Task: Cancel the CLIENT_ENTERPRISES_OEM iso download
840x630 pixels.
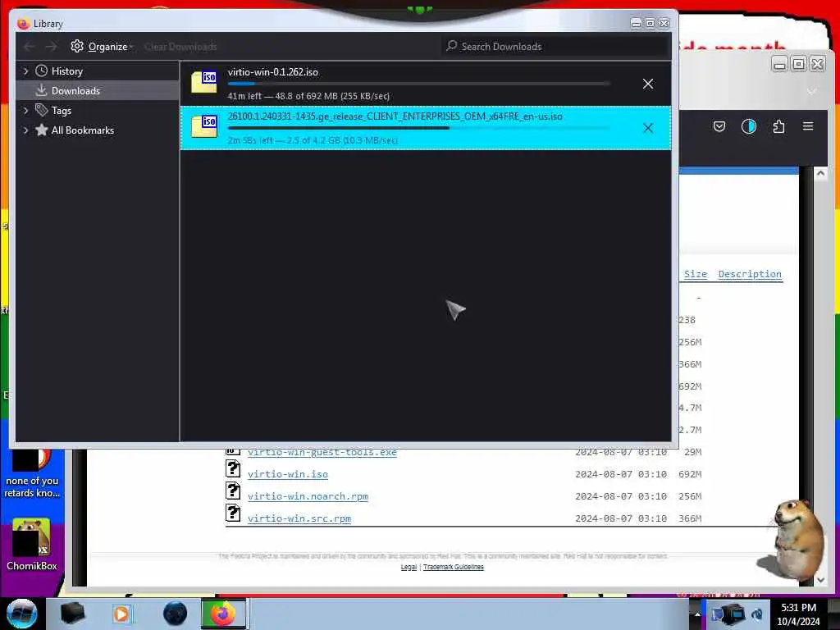Action: (648, 127)
